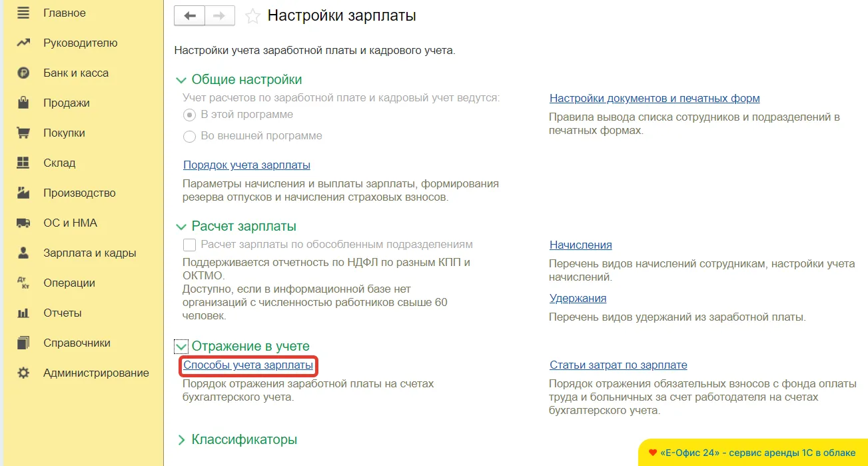Open the Зарплата и кадры section

pyautogui.click(x=90, y=253)
